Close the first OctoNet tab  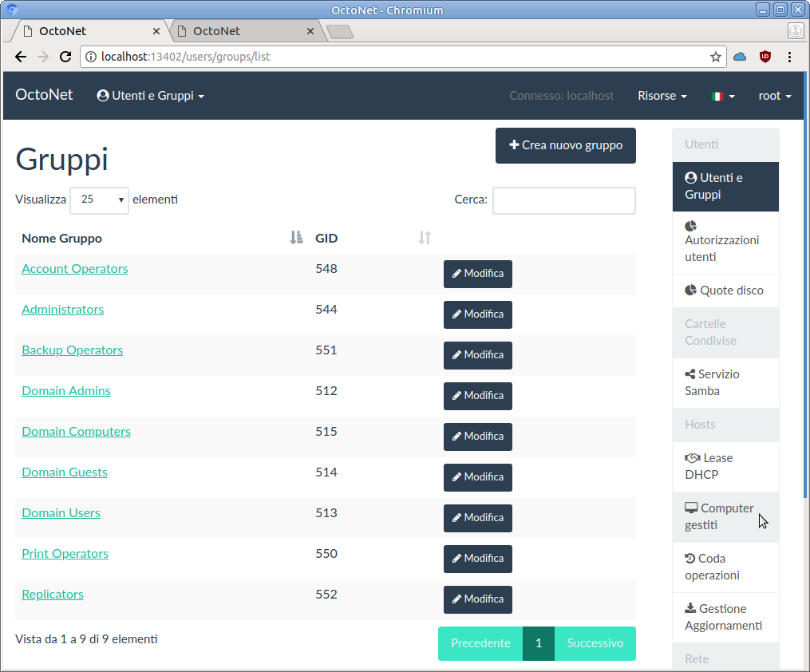(x=156, y=31)
